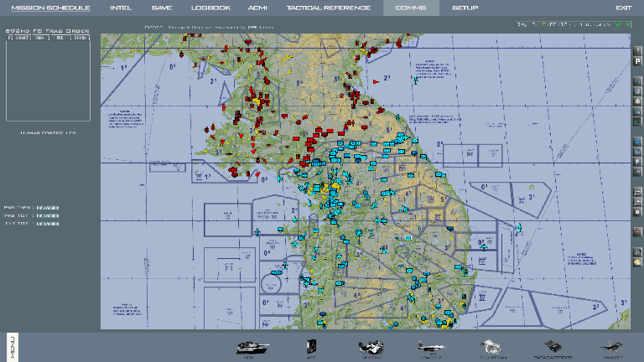Screen dimensions: 644x362
Task: Click the Human Controlled label
Action: [x=49, y=133]
